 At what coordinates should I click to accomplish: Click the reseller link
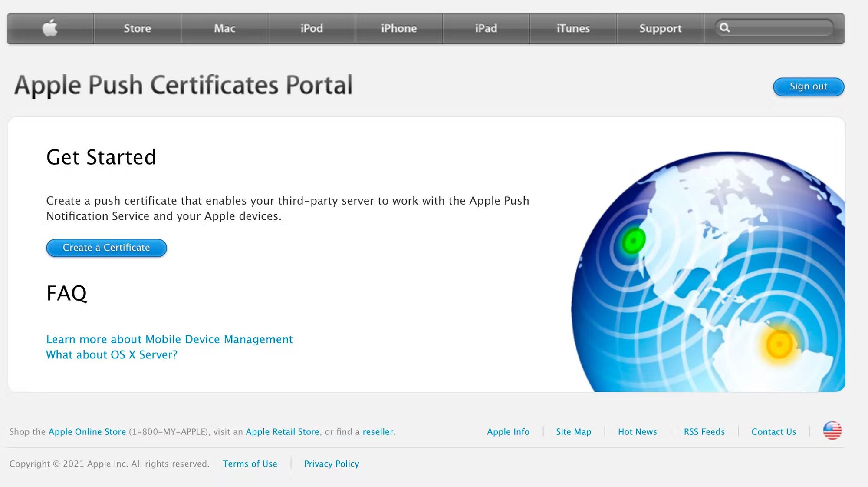pos(378,432)
